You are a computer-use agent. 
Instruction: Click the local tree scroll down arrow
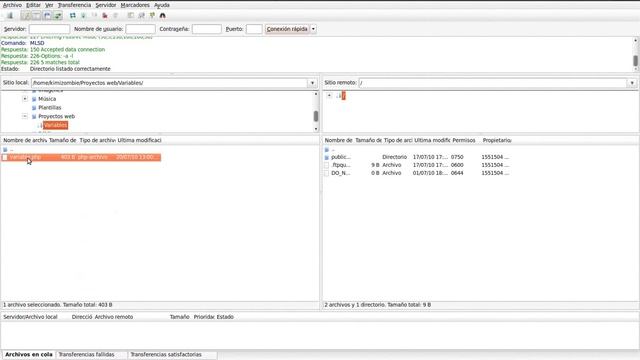316,129
